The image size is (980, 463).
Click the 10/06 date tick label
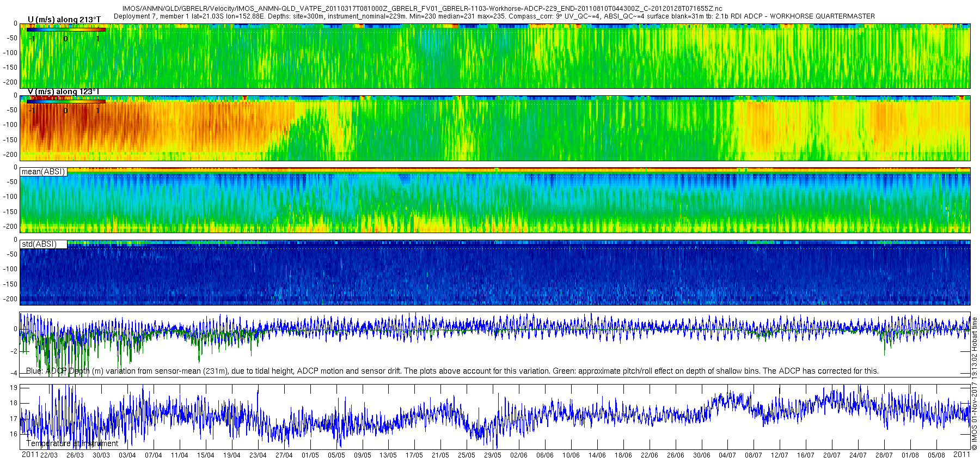(571, 455)
